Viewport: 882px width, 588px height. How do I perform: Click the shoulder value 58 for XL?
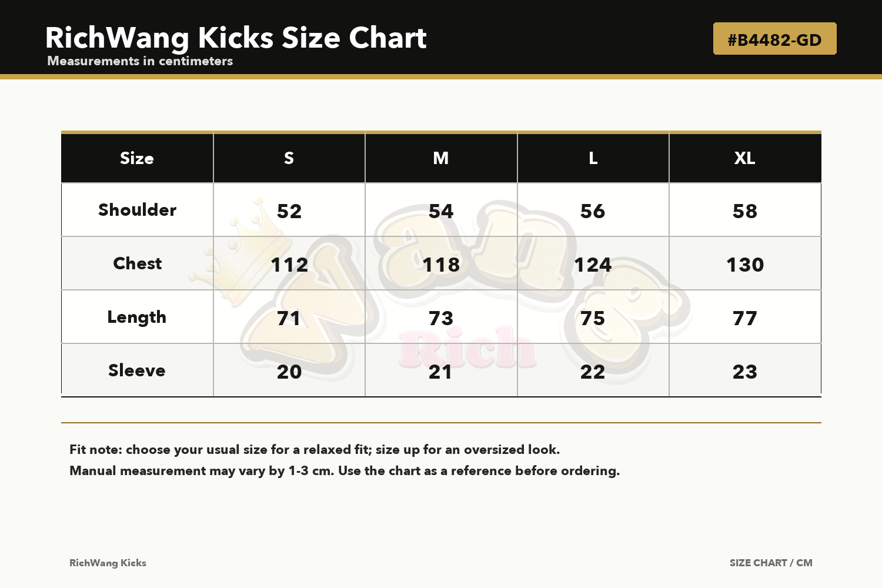(745, 211)
